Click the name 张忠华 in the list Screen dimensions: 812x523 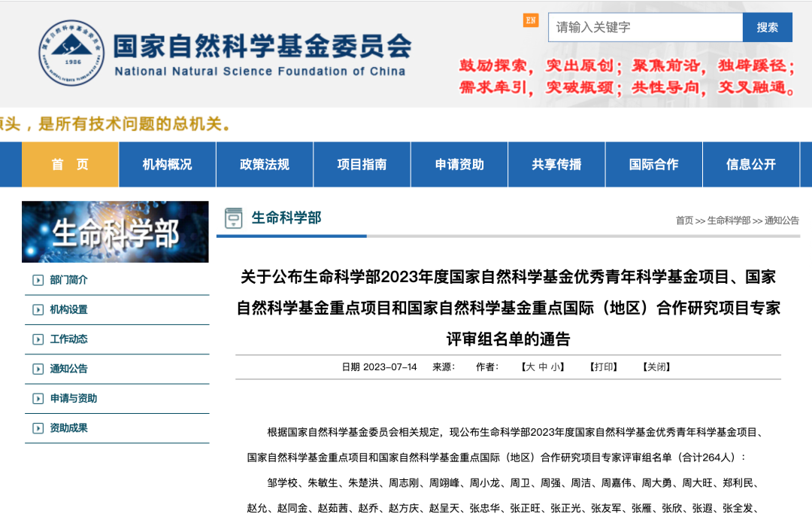click(x=485, y=509)
